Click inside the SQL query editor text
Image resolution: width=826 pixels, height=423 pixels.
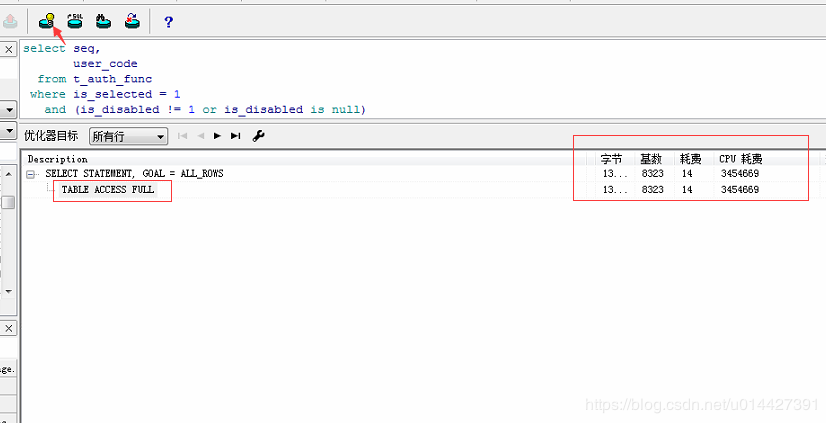(x=421, y=79)
